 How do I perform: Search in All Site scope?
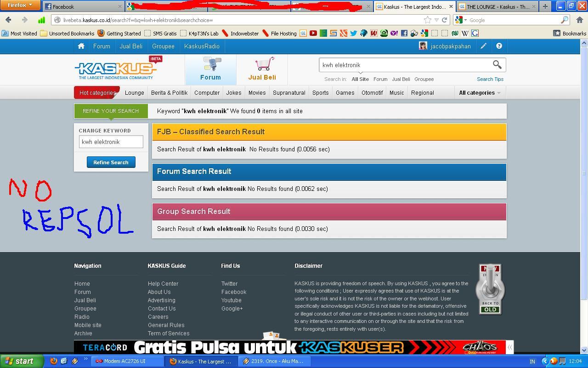[360, 79]
